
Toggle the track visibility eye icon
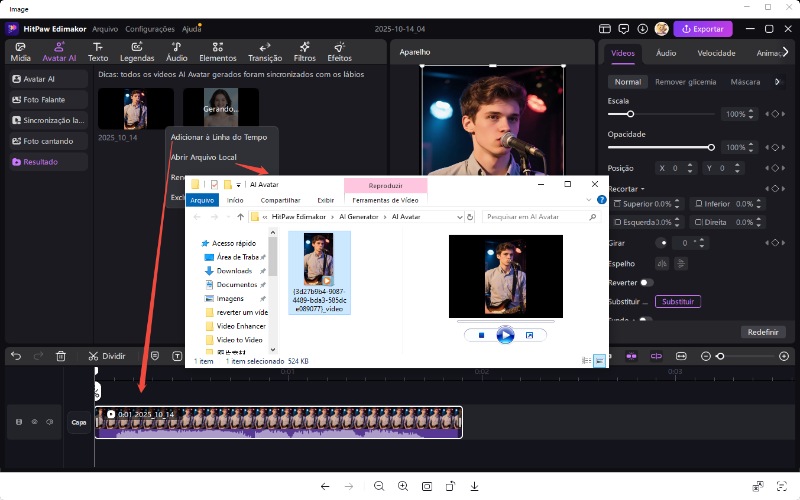33,422
